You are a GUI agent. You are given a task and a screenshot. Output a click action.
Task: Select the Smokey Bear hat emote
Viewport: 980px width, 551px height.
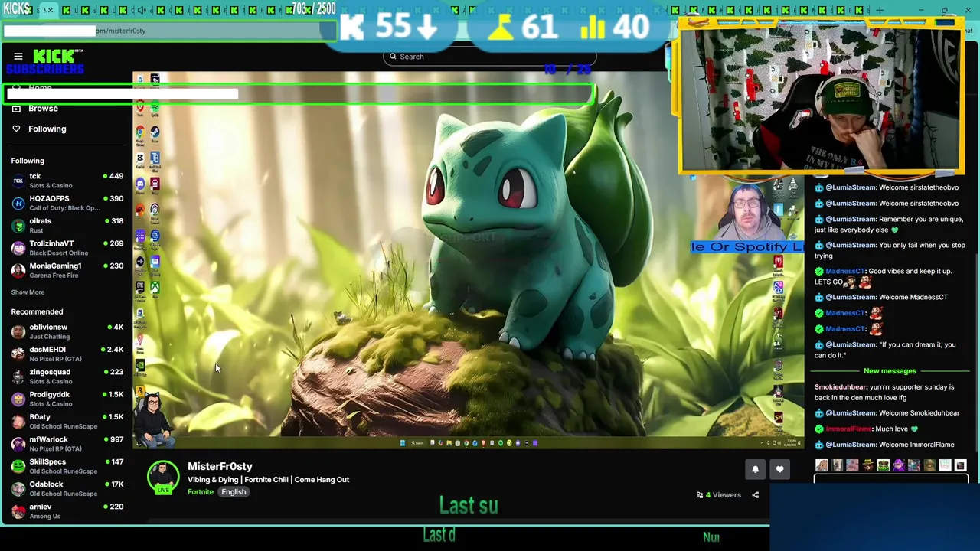867,465
